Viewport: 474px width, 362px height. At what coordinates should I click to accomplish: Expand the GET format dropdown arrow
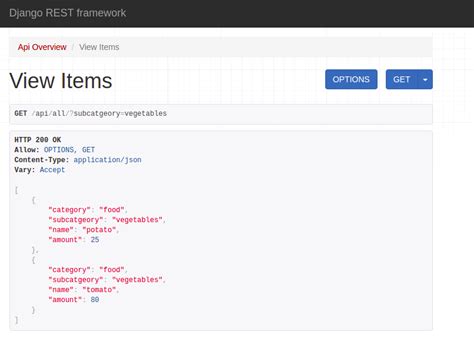[x=425, y=79]
